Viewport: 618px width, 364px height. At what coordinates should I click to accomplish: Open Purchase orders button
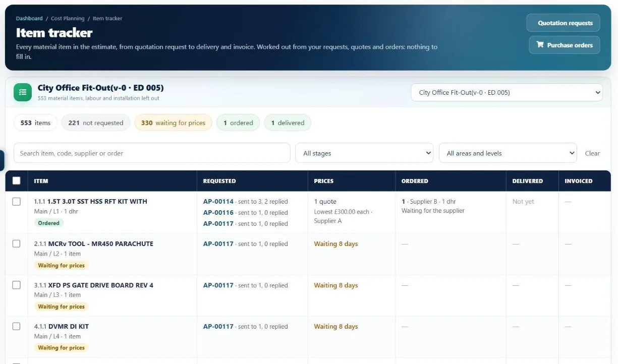point(565,45)
